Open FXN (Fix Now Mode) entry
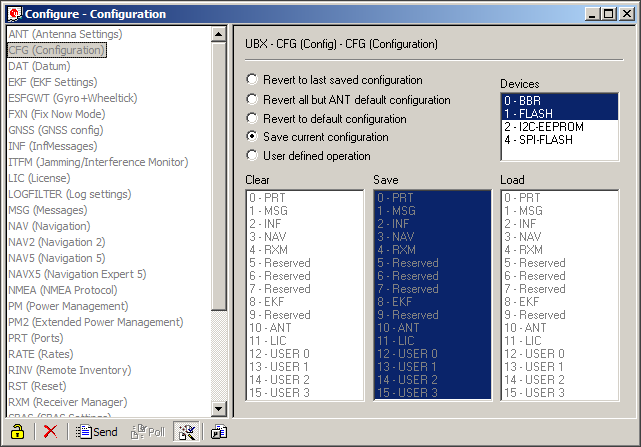641x447 pixels. click(56, 114)
